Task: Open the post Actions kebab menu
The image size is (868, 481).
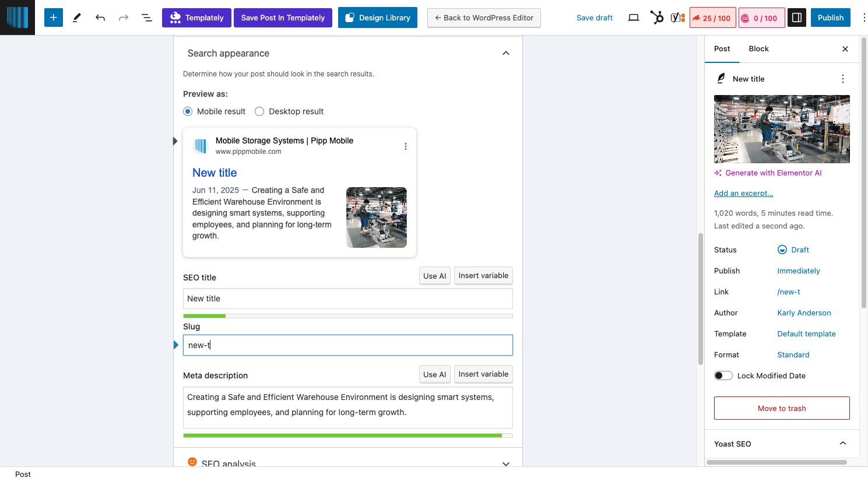Action: pyautogui.click(x=843, y=79)
